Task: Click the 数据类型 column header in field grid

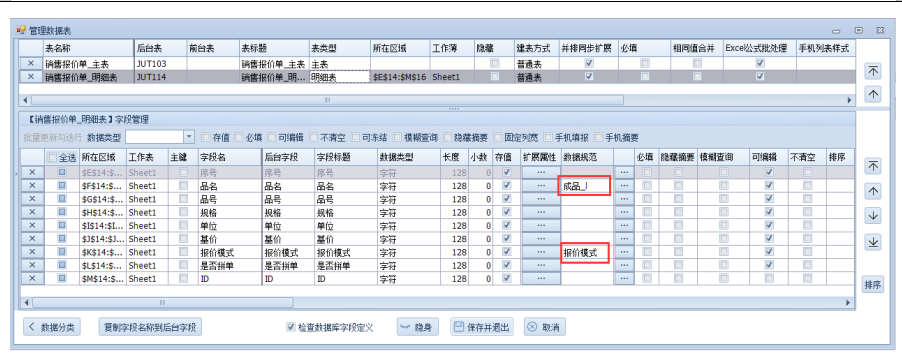Action: (408, 156)
